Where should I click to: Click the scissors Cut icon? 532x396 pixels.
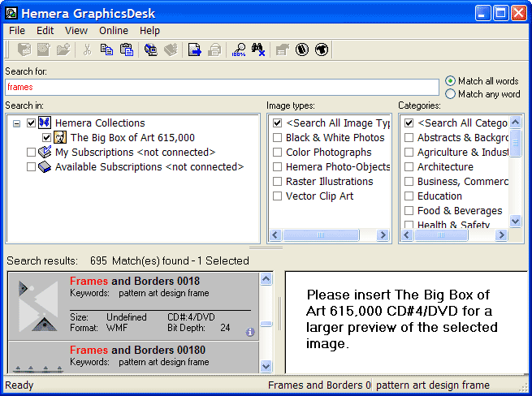[87, 49]
